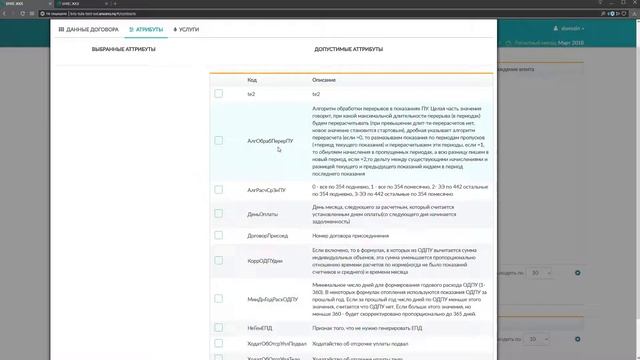Click the browser back arrow
The image size is (640, 360).
tap(4, 13)
